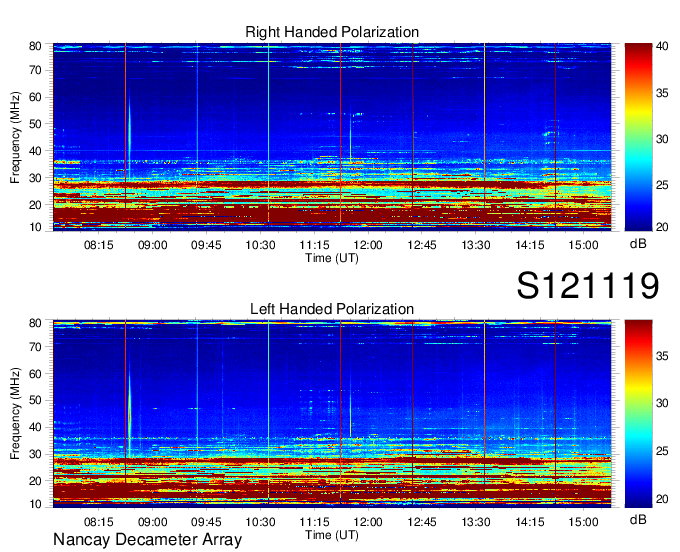Click the 80 MHz tick on Right Handed plot

point(36,46)
